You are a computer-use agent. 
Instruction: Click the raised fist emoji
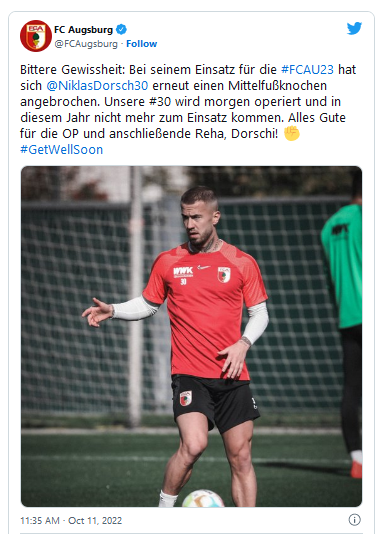292,133
